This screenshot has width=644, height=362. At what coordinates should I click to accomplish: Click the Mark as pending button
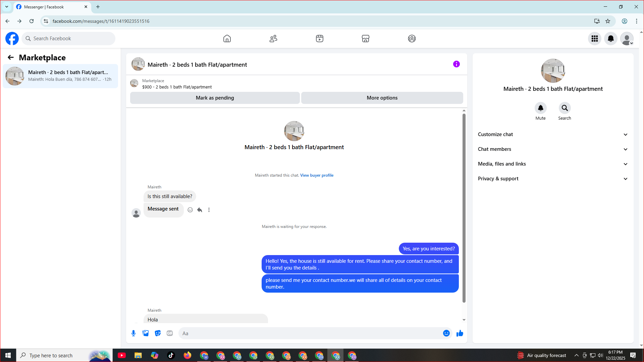pos(215,98)
